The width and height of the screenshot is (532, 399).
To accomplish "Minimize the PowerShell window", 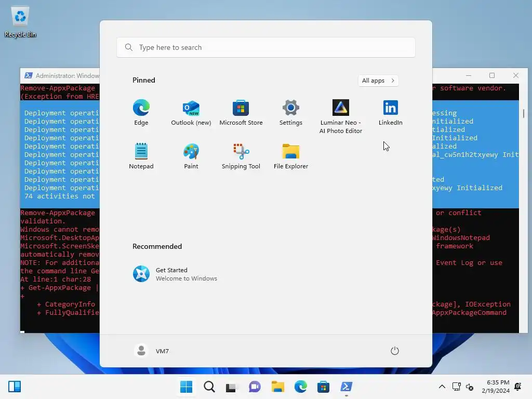I will 469,75.
